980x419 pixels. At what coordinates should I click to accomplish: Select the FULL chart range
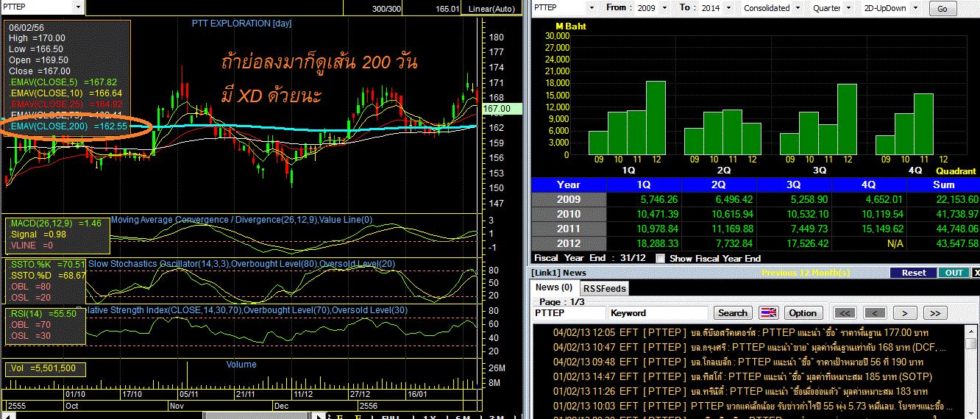coord(390,416)
